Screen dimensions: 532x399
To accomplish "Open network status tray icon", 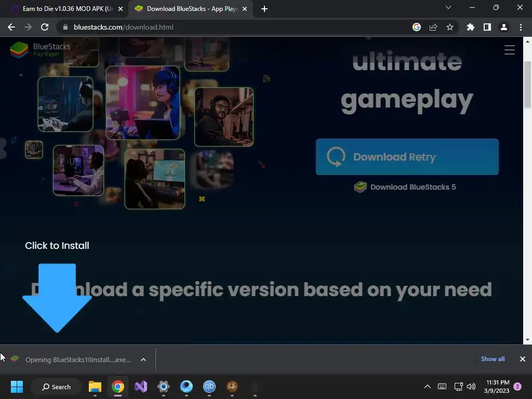I will [458, 387].
